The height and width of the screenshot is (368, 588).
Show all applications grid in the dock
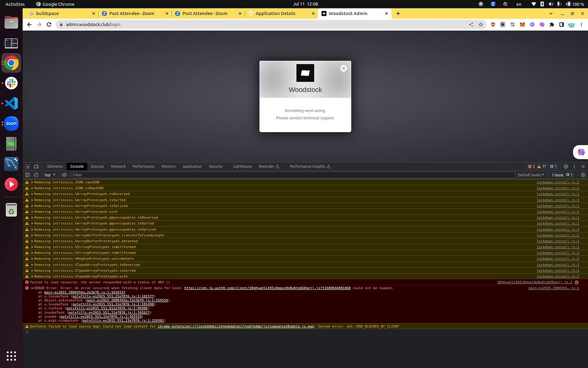pyautogui.click(x=11, y=355)
